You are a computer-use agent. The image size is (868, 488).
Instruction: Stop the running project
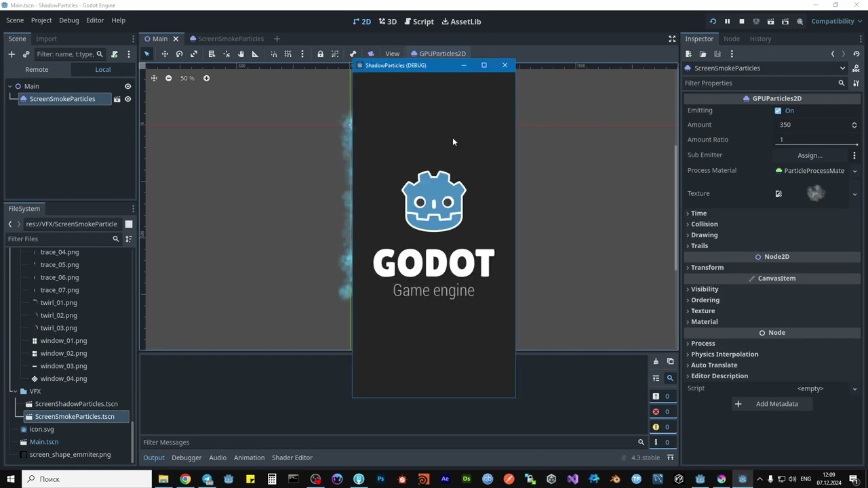click(741, 22)
